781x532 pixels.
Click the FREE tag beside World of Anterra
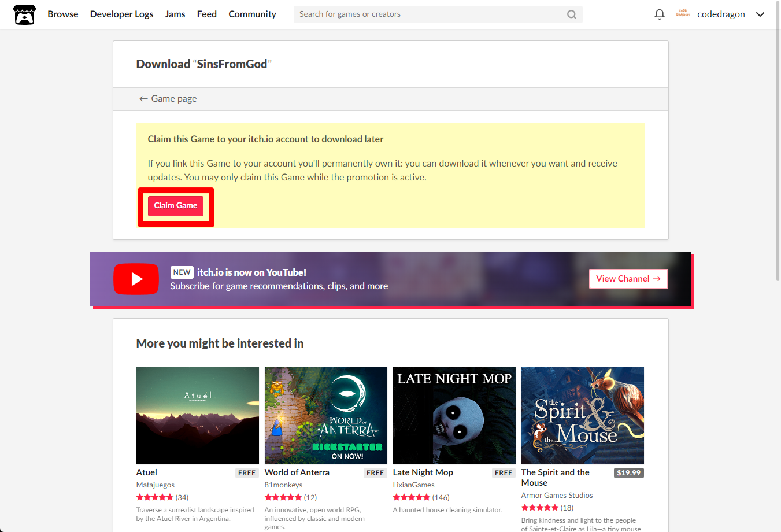375,473
